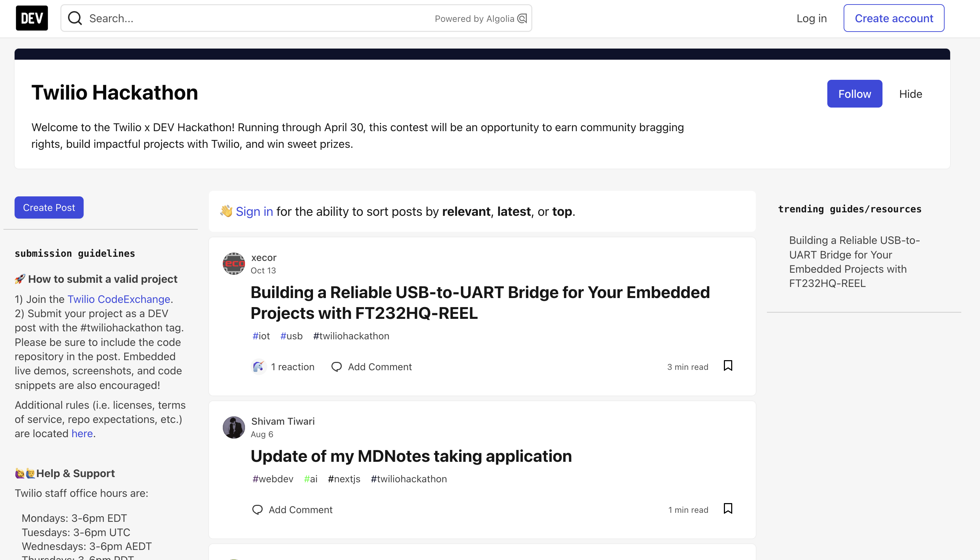Image resolution: width=980 pixels, height=560 pixels.
Task: Click the Sign in link above the posts
Action: tap(255, 211)
